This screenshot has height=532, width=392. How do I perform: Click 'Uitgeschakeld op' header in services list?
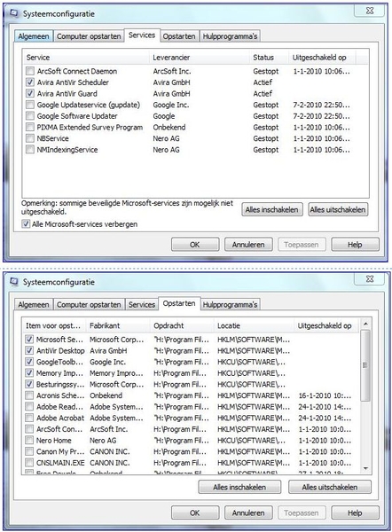coord(322,58)
